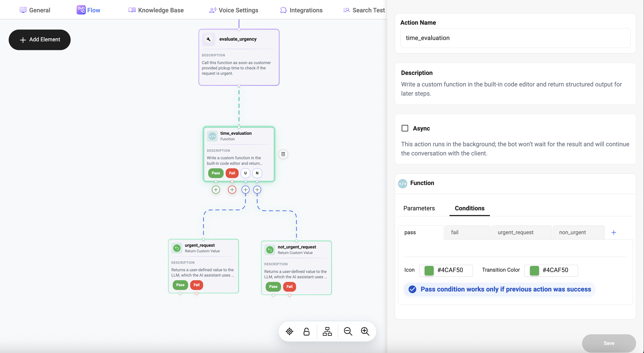Select the U output badge on time_evaluation
The image size is (644, 353).
245,173
